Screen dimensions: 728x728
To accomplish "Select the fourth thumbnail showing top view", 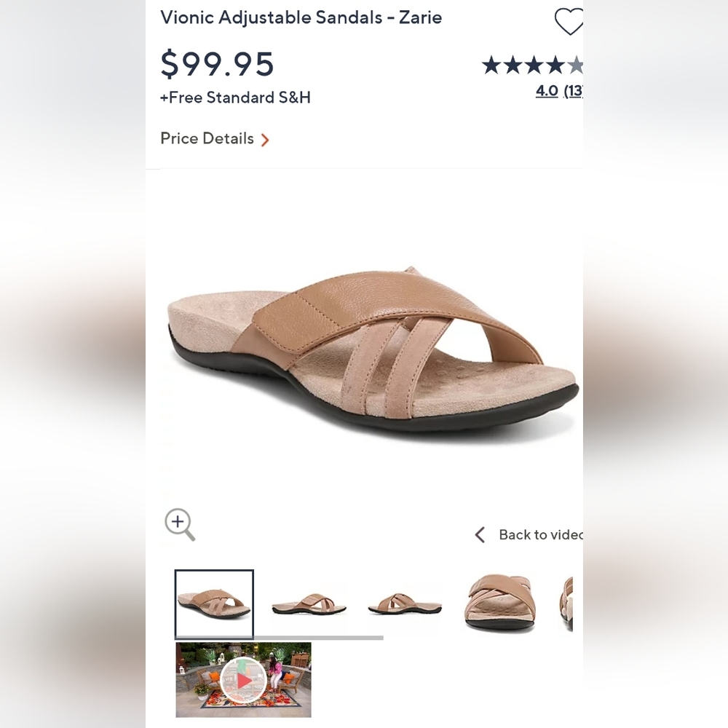I will [x=501, y=604].
